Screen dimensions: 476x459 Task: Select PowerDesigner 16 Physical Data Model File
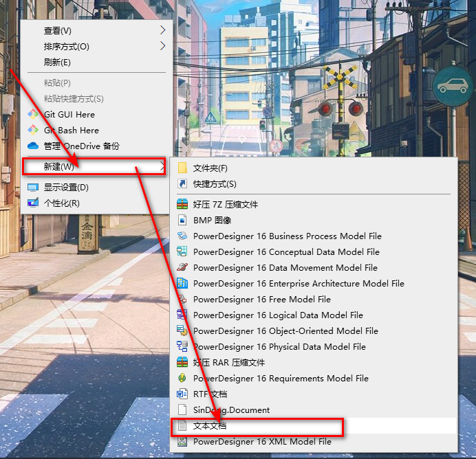pyautogui.click(x=314, y=346)
